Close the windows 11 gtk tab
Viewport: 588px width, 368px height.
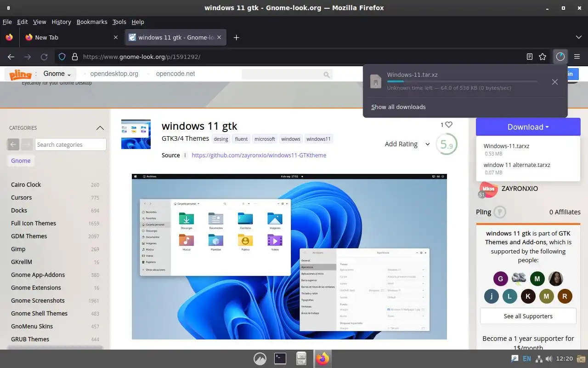click(x=219, y=37)
